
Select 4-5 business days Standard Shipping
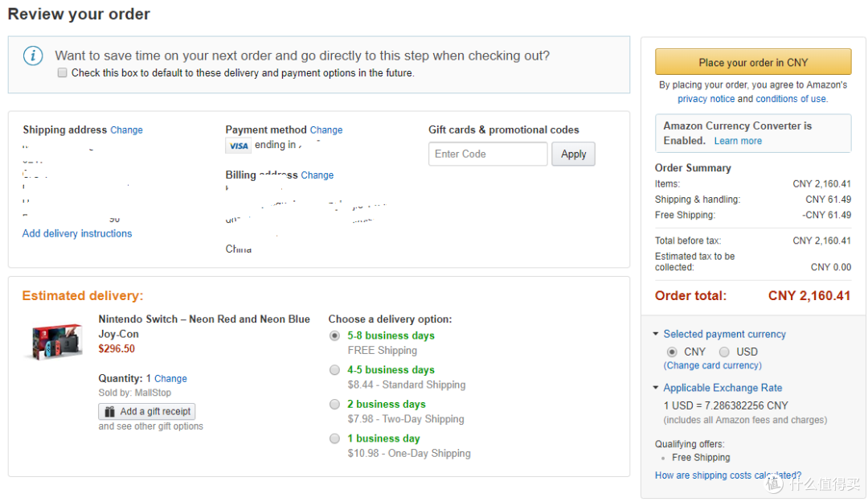click(334, 370)
